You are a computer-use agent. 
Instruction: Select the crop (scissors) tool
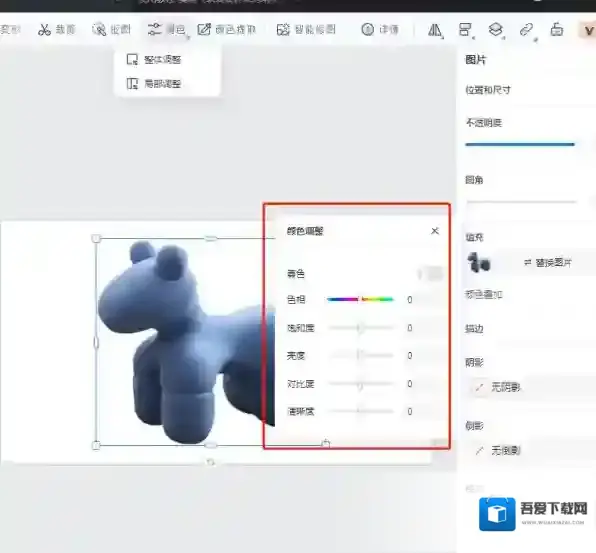point(56,29)
